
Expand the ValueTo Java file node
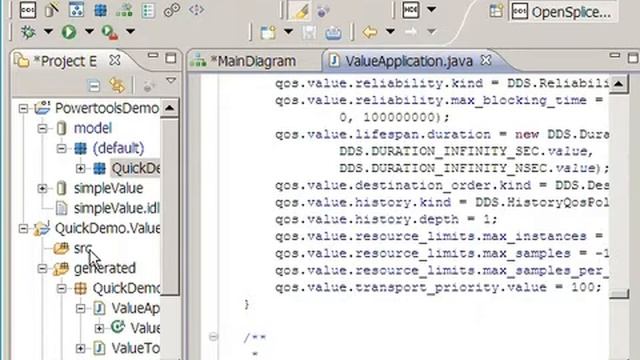(80, 349)
